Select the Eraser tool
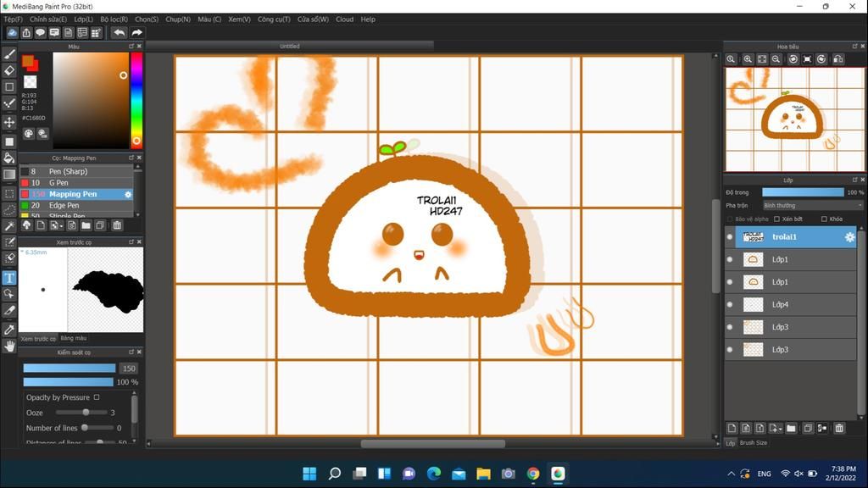 pyautogui.click(x=9, y=70)
